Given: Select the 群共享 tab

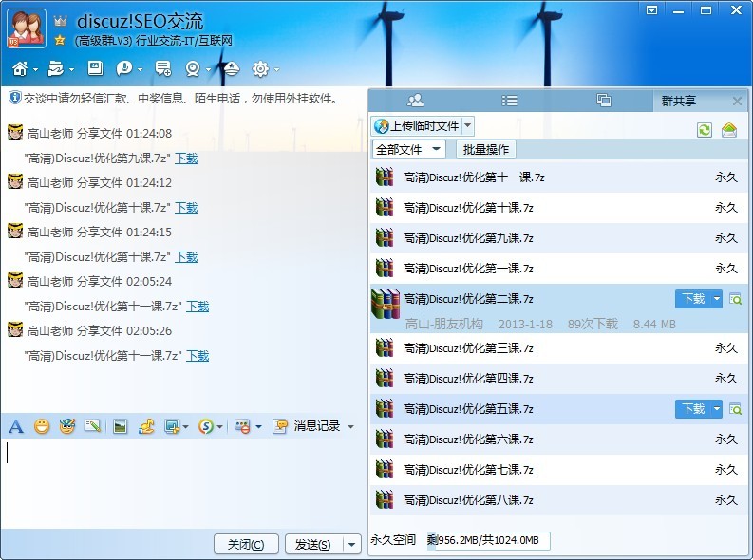Looking at the screenshot, I should click(x=679, y=101).
